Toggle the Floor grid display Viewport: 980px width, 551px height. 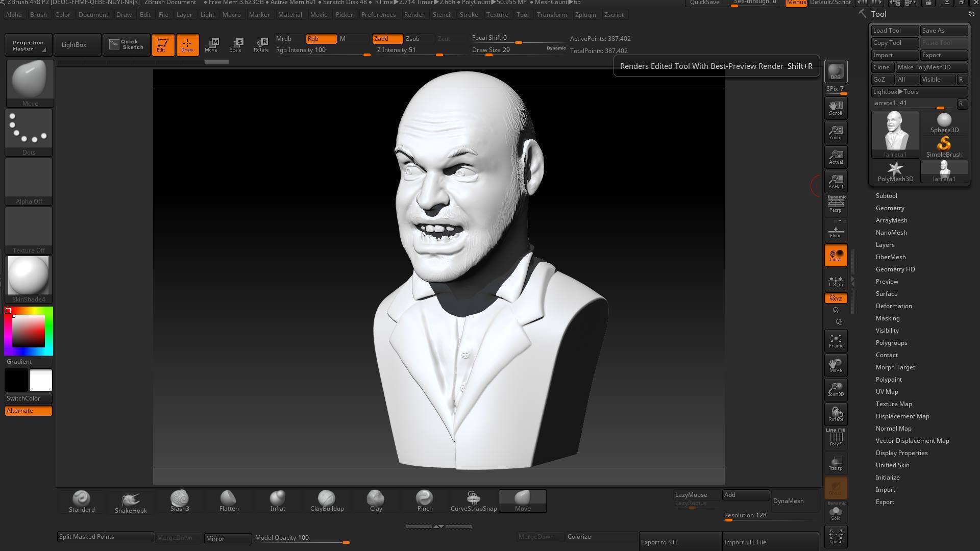(836, 232)
